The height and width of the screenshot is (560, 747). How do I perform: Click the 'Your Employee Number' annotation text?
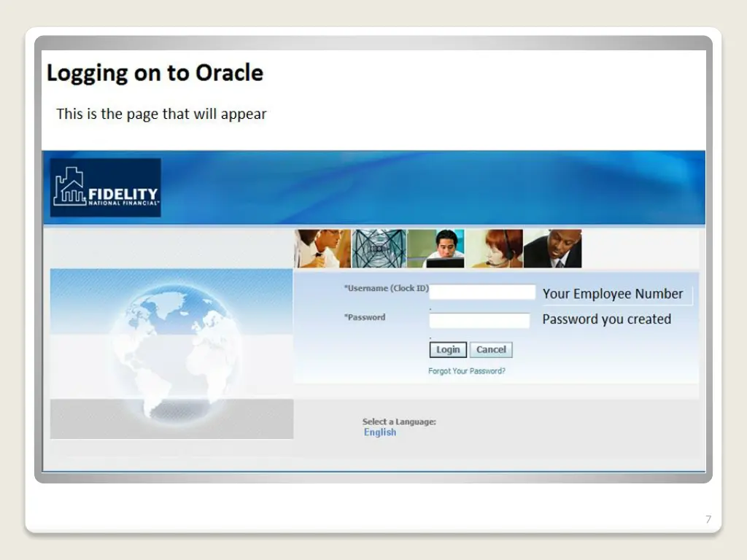pyautogui.click(x=613, y=295)
